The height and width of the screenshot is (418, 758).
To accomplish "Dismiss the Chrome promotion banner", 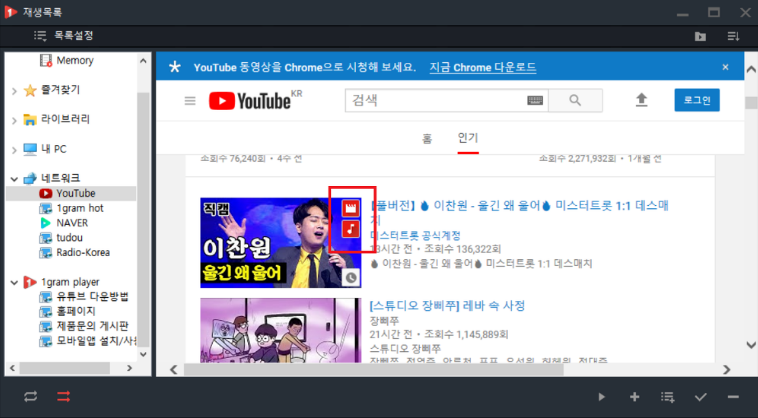I will [725, 67].
